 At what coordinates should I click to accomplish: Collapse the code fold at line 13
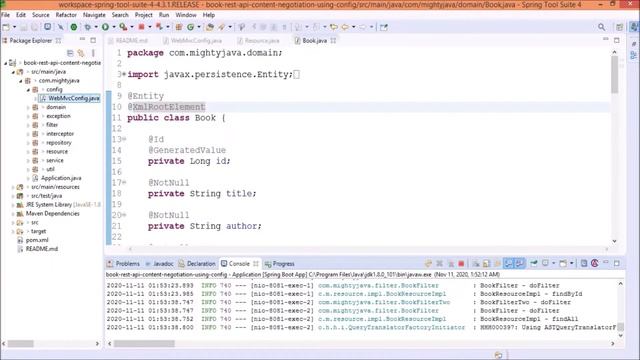click(x=124, y=139)
